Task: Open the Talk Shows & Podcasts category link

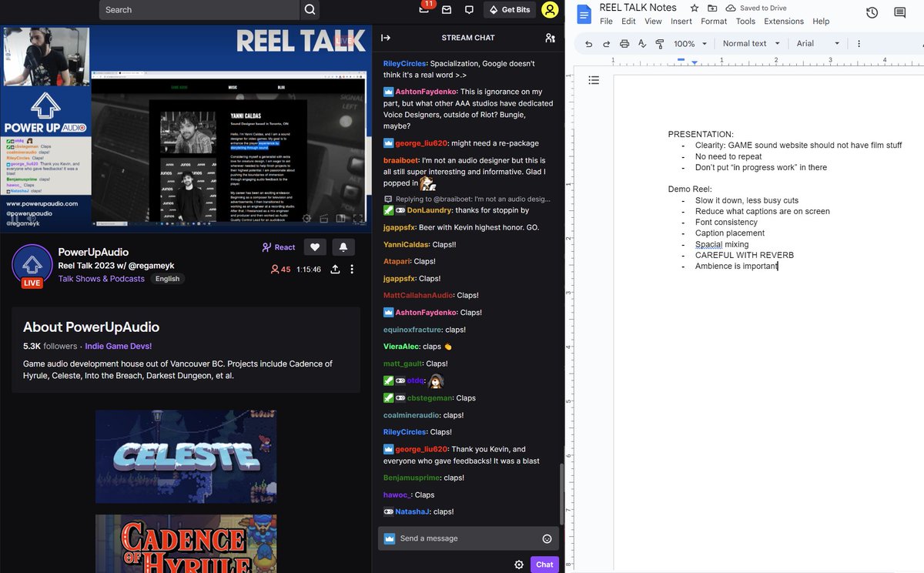Action: (102, 279)
